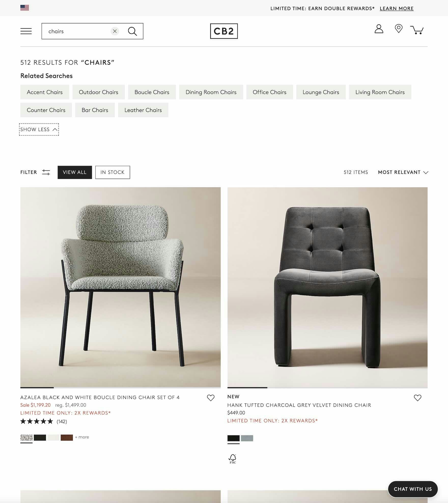
Task: Toggle the In Stock filter button
Action: (113, 172)
